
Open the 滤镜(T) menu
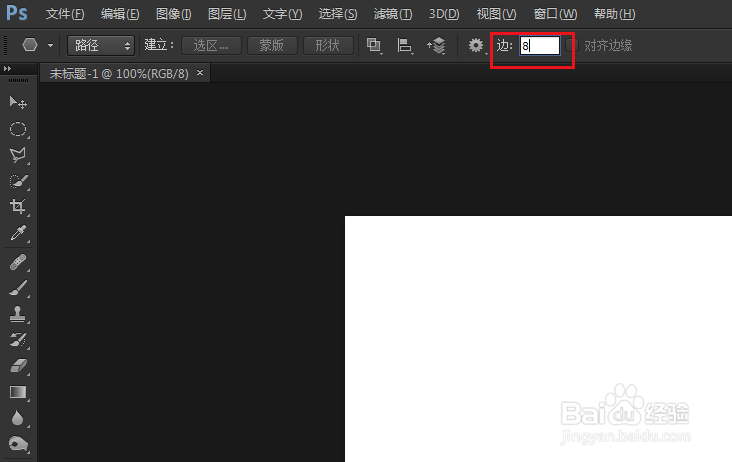[393, 14]
